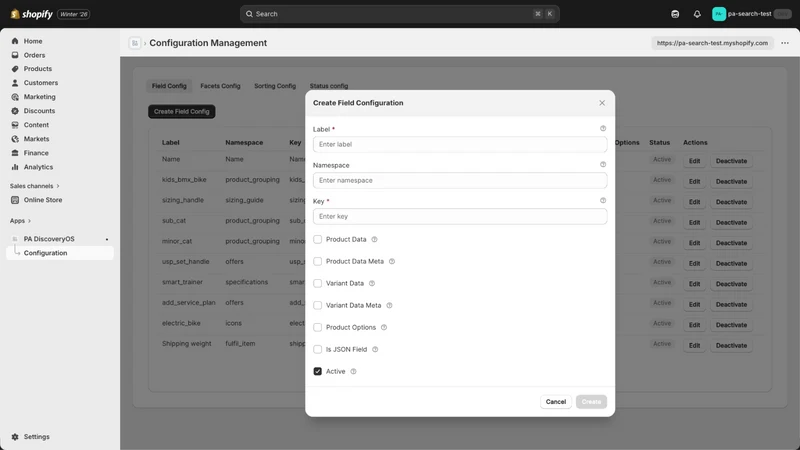The image size is (800, 450).
Task: Edit the Shipping weight row
Action: [x=694, y=345]
